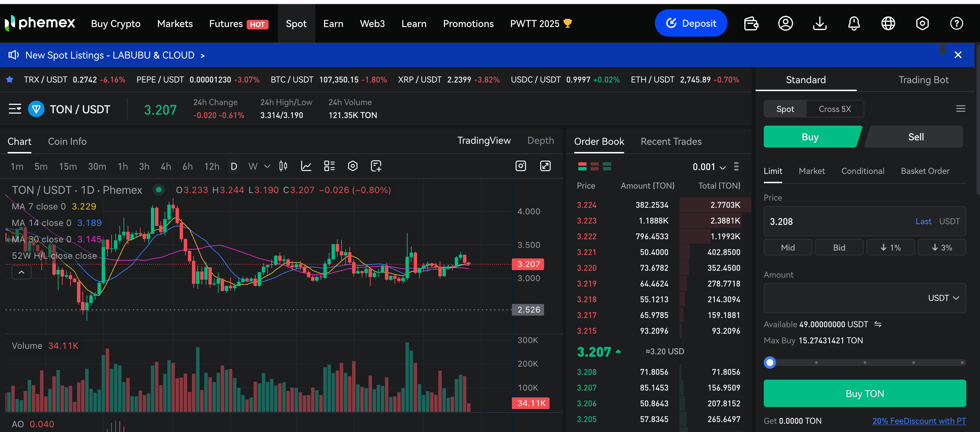This screenshot has height=432, width=980.
Task: Open the wallet assets icon
Action: coord(751,24)
